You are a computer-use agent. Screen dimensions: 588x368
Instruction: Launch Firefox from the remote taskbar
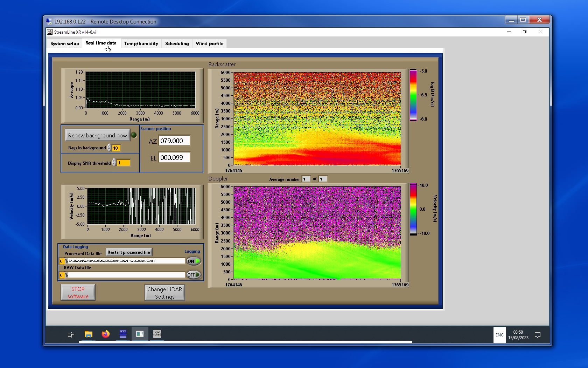click(105, 334)
